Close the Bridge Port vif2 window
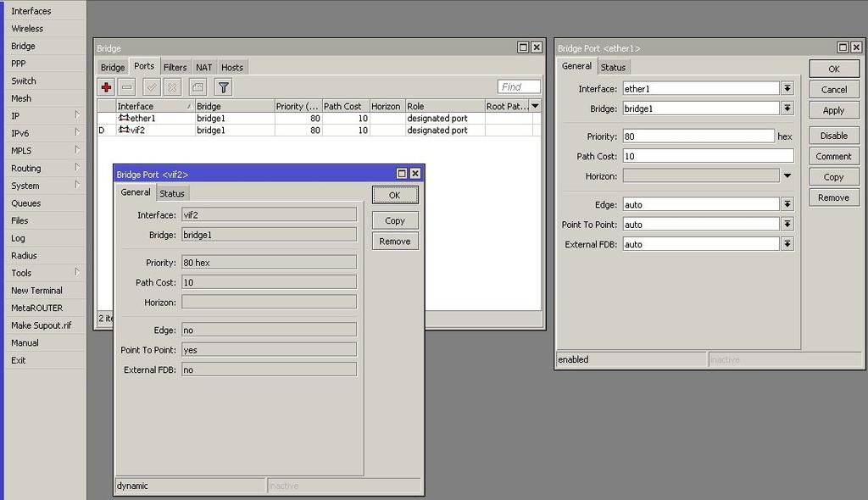The height and width of the screenshot is (500, 868). pos(415,174)
